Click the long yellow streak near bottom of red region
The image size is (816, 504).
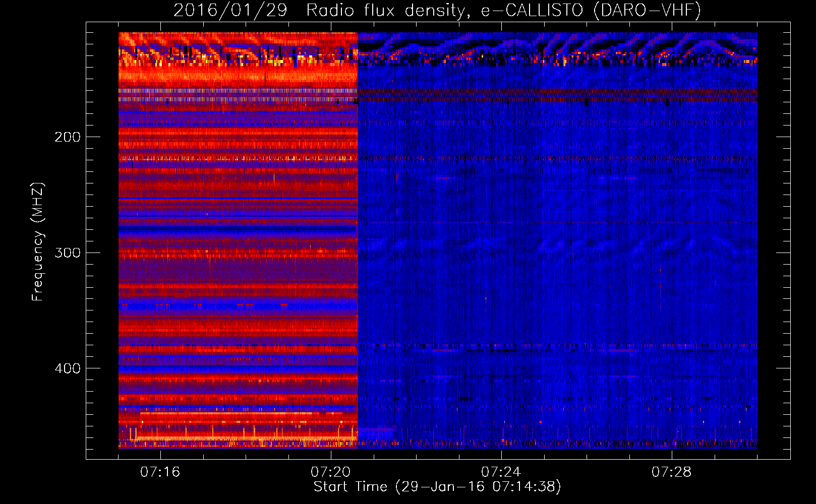pyautogui.click(x=232, y=413)
